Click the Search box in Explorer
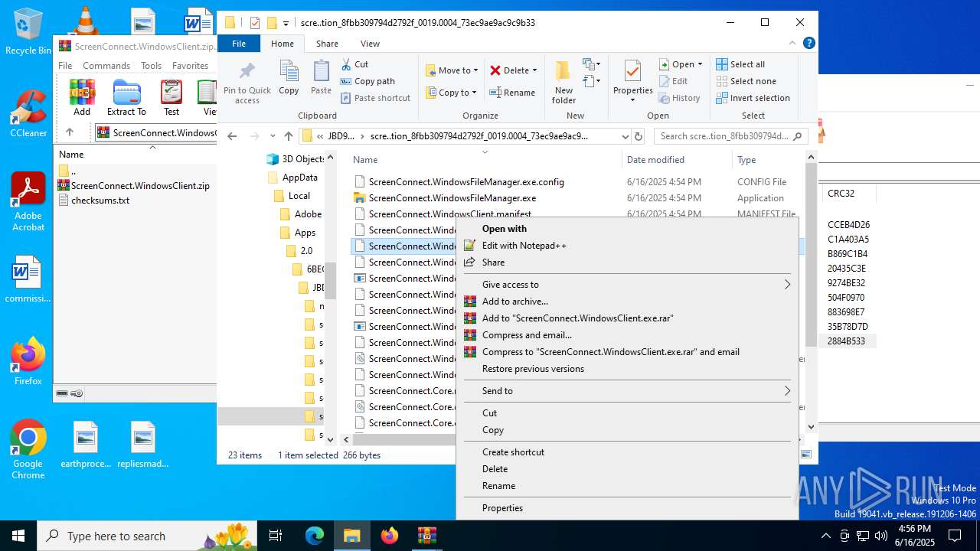 (730, 136)
